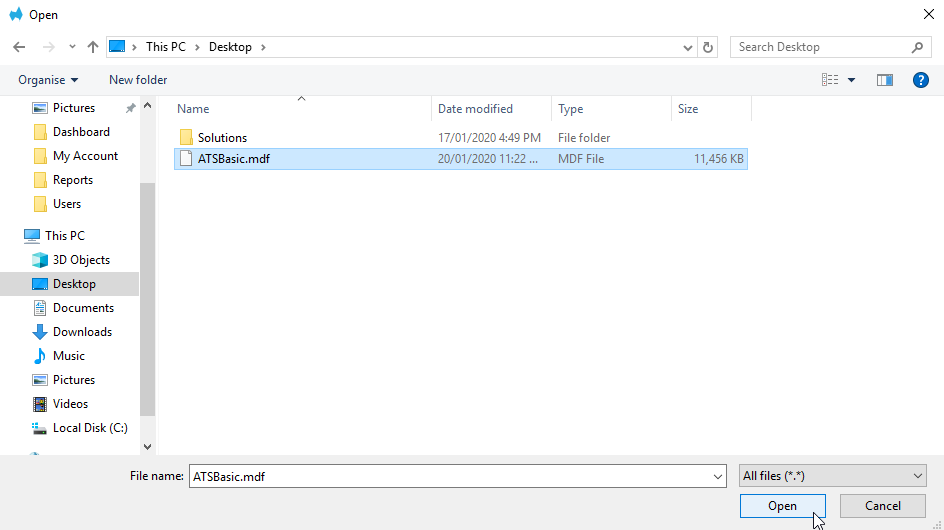Click the Cancel button
Viewport: 944px width, 530px height.
[883, 506]
